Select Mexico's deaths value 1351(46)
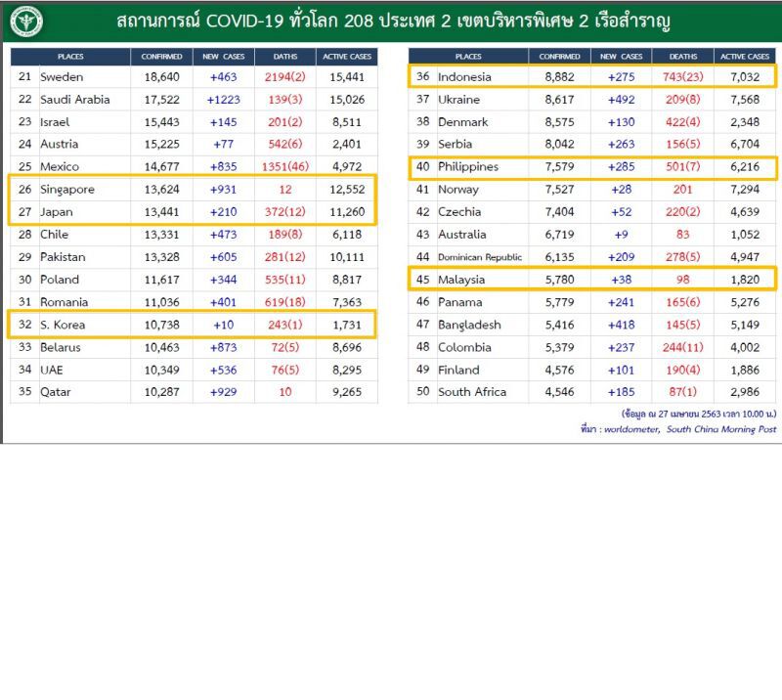 285,166
